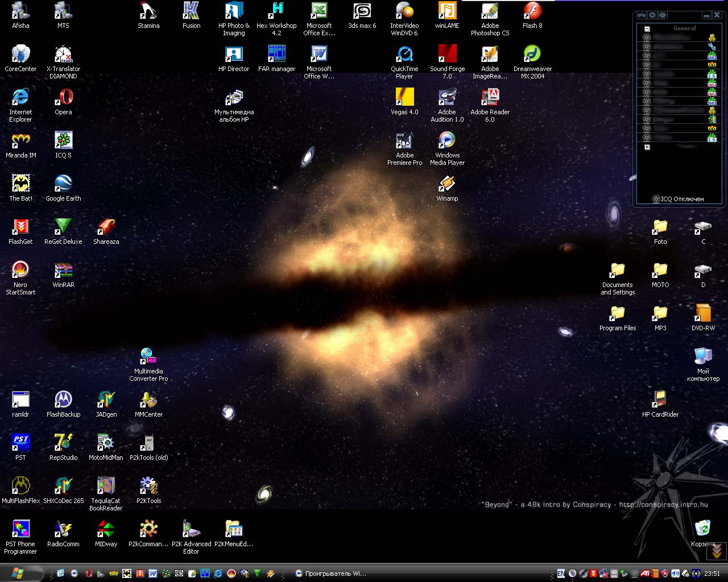This screenshot has width=728, height=582.
Task: Open the HP CardRider icon
Action: (660, 404)
